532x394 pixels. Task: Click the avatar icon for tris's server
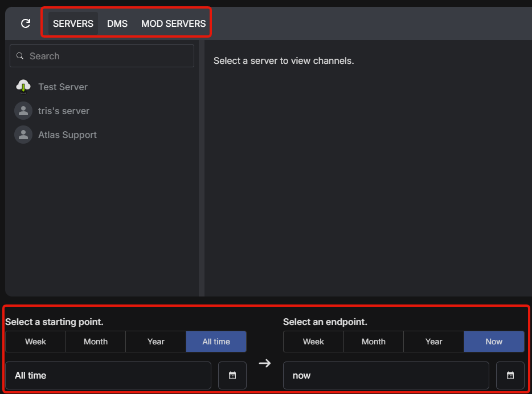point(23,111)
